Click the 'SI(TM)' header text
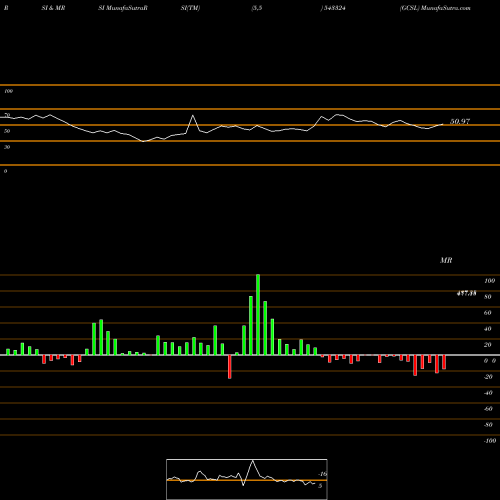This screenshot has height=500, width=500. 190,8
